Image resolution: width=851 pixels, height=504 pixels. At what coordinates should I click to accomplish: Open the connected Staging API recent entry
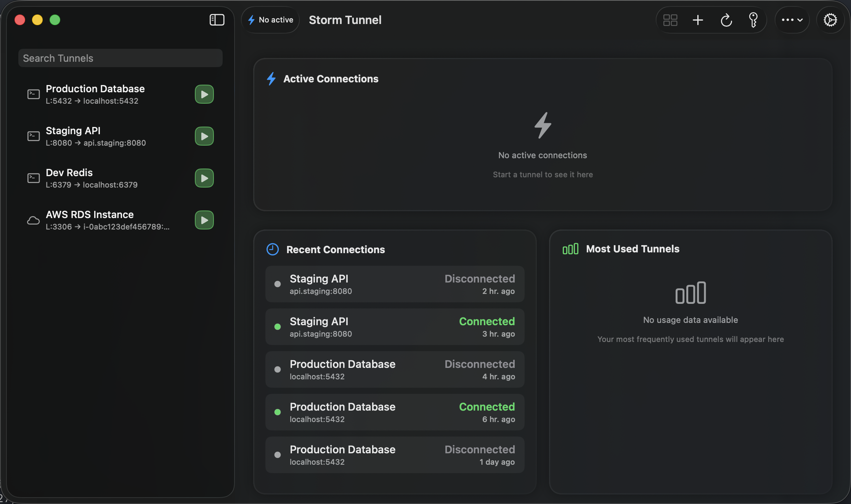(395, 327)
